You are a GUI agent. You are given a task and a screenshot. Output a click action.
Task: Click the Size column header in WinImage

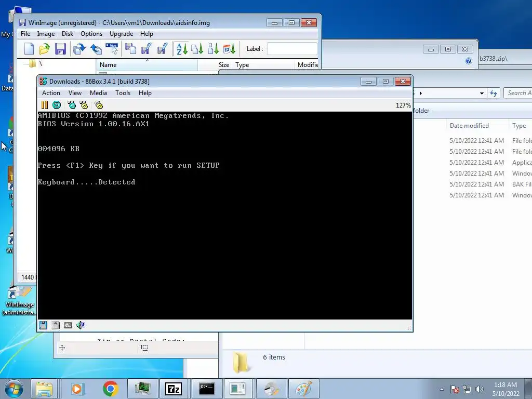[215, 65]
